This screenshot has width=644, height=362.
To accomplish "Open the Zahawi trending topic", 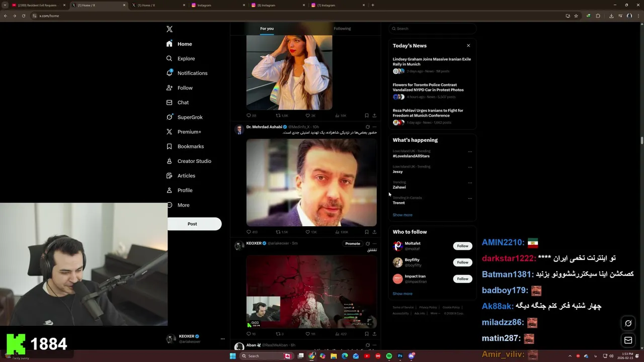I will pos(399,187).
